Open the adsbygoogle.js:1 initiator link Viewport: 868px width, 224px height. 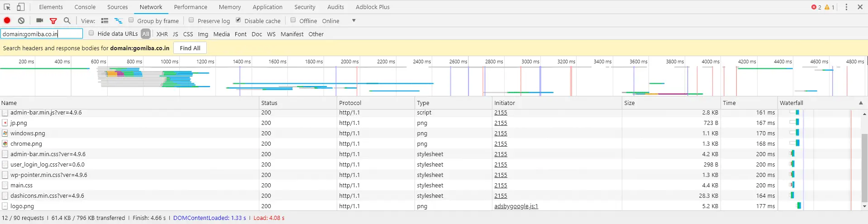(516, 206)
